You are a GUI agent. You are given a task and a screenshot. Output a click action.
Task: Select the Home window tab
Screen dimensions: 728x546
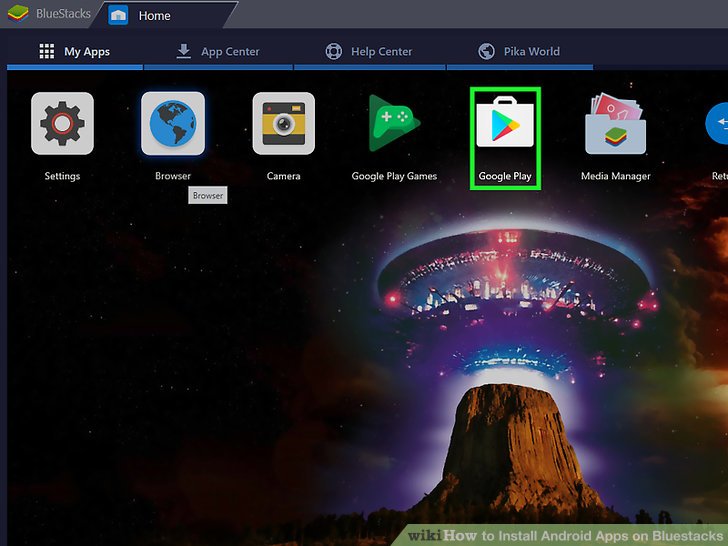(x=165, y=15)
